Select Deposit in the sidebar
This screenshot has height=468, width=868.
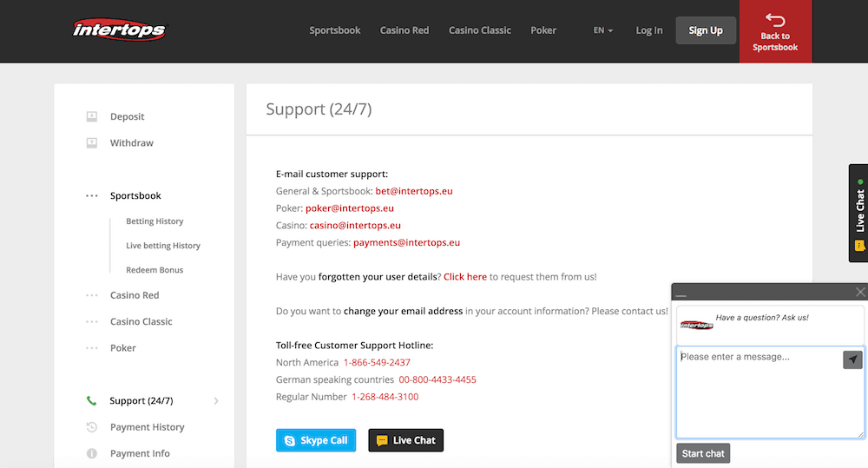tap(127, 116)
